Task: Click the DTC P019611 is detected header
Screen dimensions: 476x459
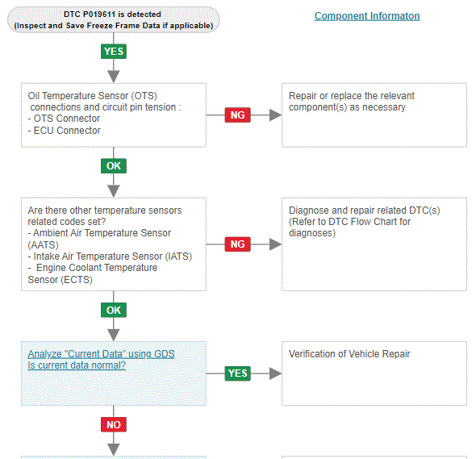Action: [x=114, y=19]
